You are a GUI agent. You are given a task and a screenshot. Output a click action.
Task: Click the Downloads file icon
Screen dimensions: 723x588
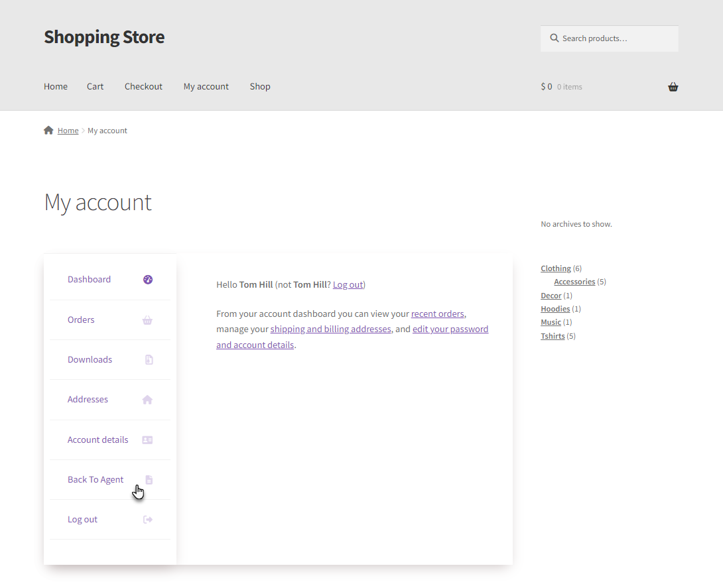click(149, 360)
